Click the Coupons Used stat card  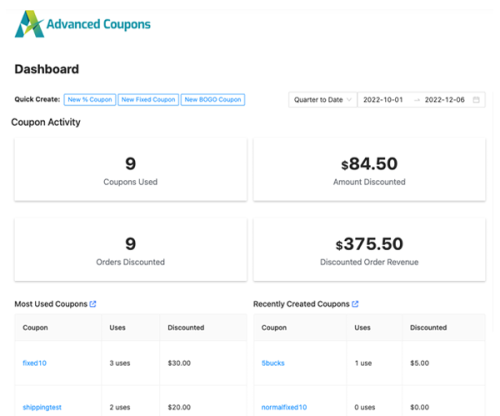coord(131,170)
